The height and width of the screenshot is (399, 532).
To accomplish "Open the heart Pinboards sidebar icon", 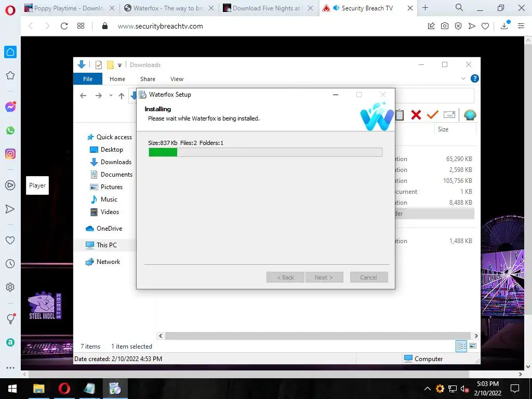I will pyautogui.click(x=10, y=240).
